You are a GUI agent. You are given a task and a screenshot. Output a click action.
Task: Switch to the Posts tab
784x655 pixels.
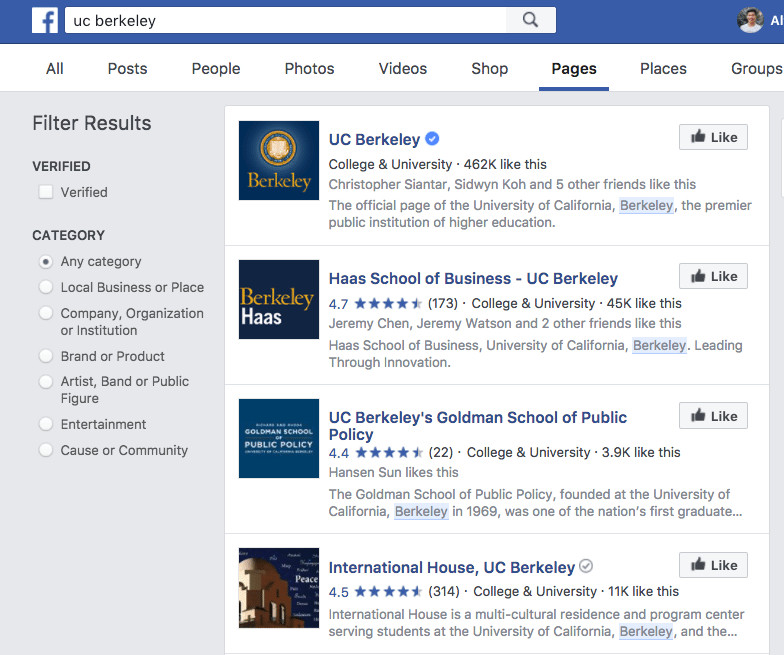click(128, 68)
